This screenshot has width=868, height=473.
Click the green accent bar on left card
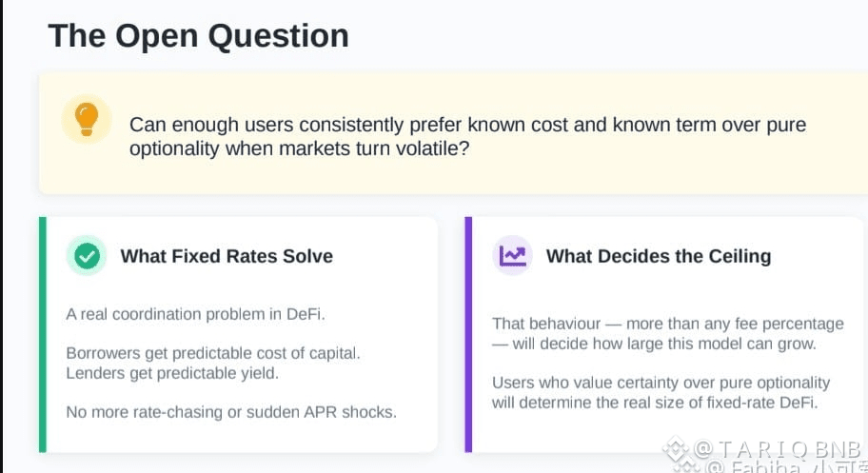click(43, 335)
